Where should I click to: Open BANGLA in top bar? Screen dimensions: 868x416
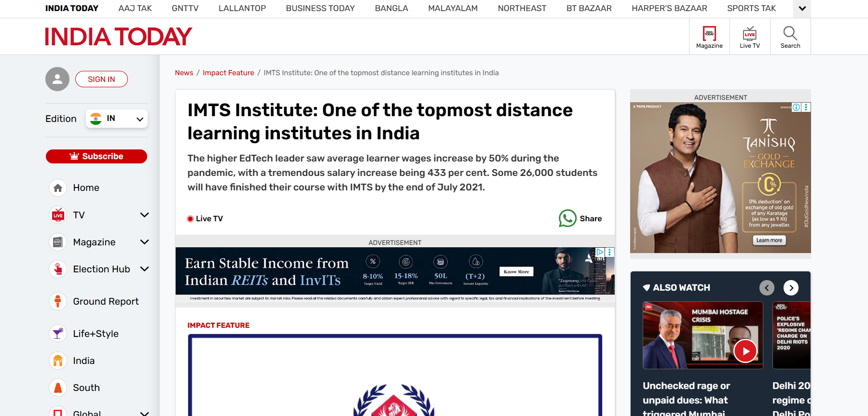pyautogui.click(x=391, y=8)
